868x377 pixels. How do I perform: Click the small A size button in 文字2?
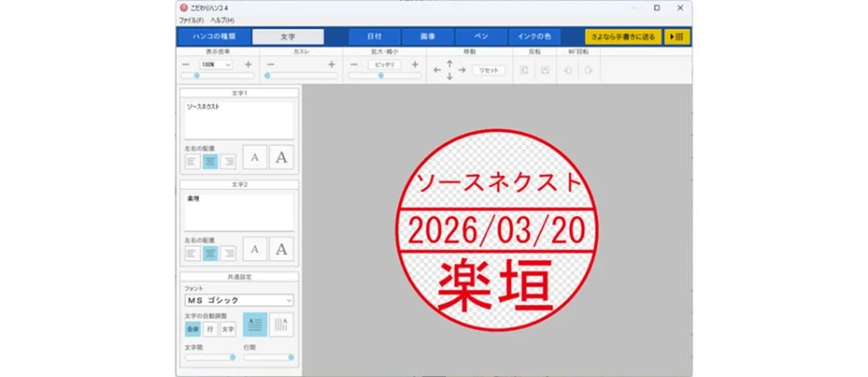coord(255,250)
